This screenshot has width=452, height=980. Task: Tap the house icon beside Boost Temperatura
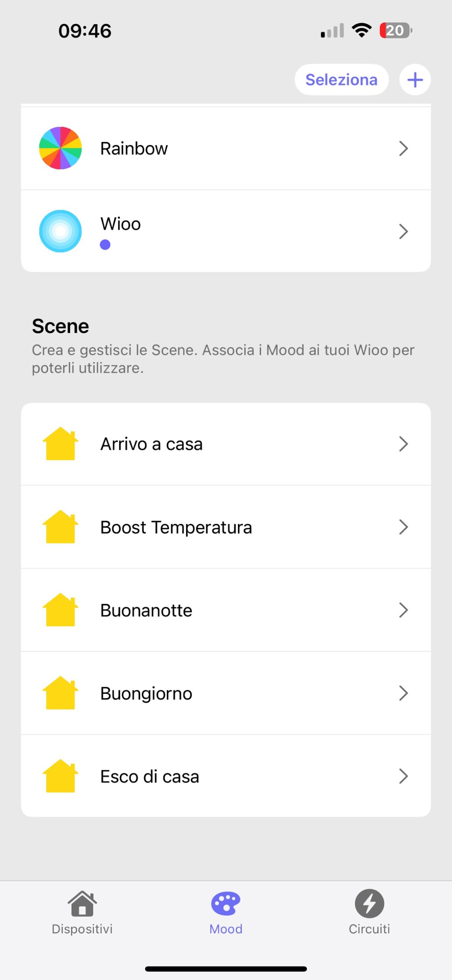tap(60, 527)
